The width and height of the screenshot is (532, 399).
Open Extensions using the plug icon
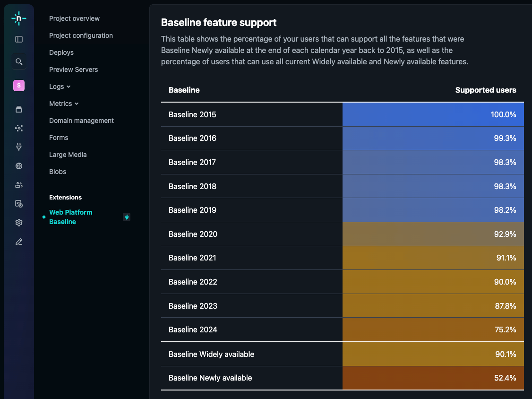point(18,147)
